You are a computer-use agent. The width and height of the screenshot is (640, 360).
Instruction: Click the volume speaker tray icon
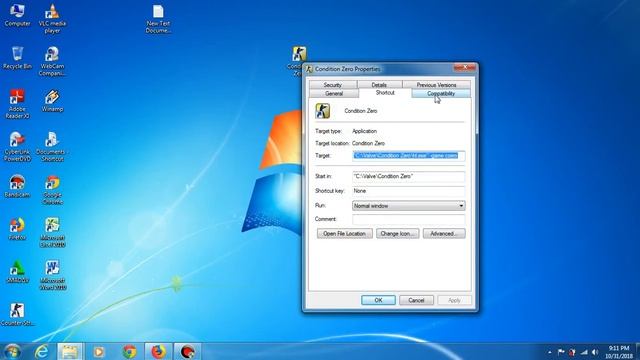(x=595, y=352)
